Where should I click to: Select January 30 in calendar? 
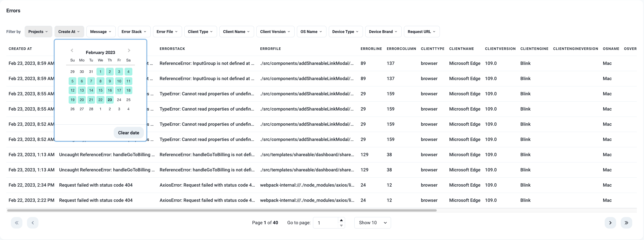coord(82,72)
